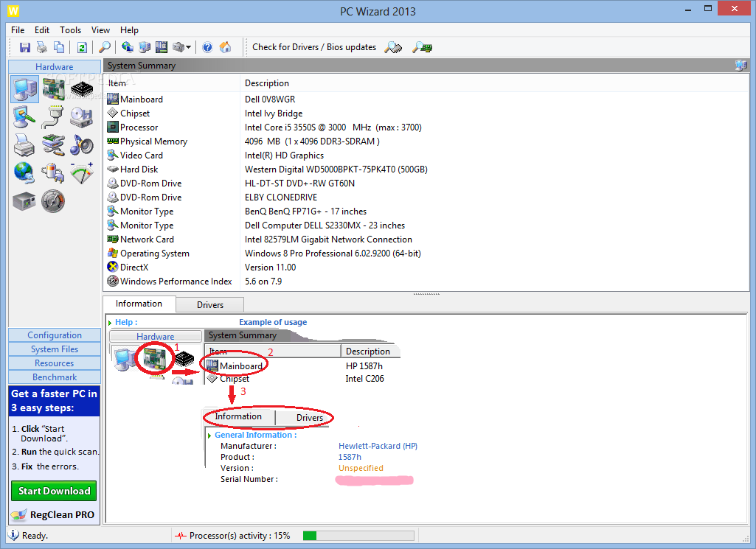Expand the Help disclosure arrow above Example of usage

pos(111,322)
